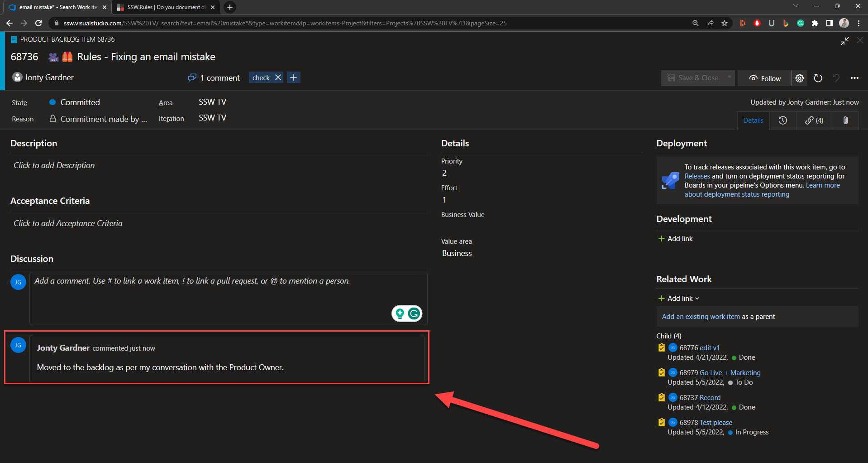
Task: Remove the 'check' tag
Action: tap(278, 78)
